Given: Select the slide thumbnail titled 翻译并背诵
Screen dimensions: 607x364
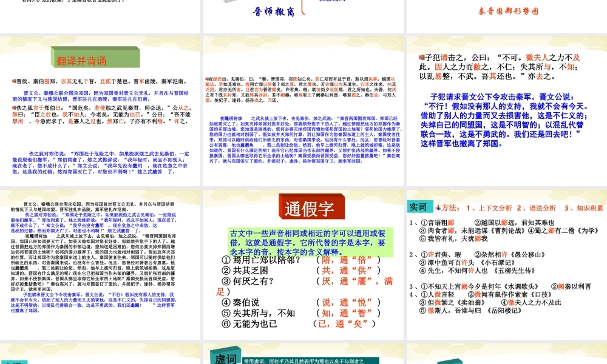Looking at the screenshot, I should pos(100,112).
